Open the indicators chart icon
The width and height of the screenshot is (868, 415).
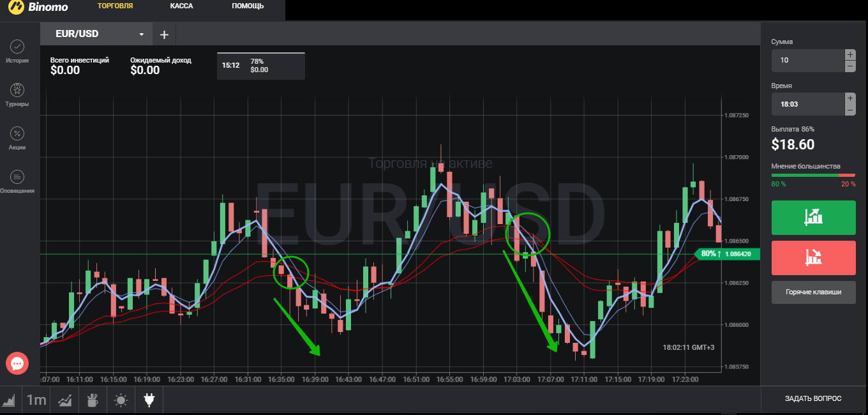tap(64, 400)
